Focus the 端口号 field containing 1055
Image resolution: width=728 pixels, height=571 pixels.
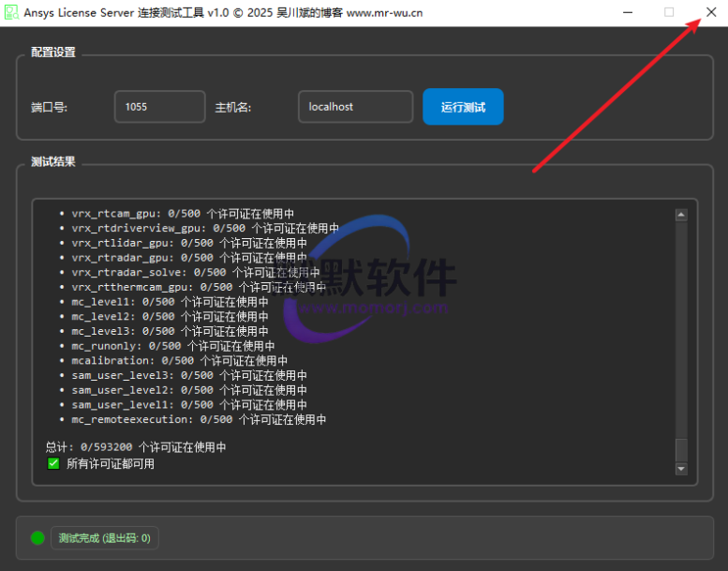pos(159,107)
